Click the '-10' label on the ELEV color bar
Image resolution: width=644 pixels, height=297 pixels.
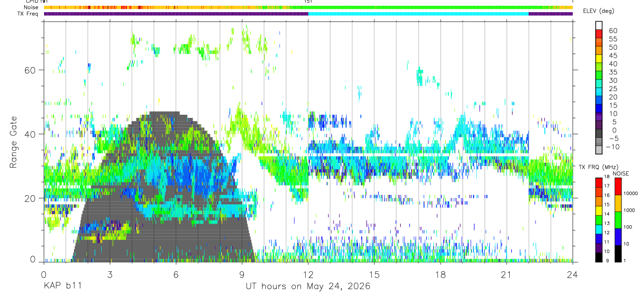click(x=611, y=147)
